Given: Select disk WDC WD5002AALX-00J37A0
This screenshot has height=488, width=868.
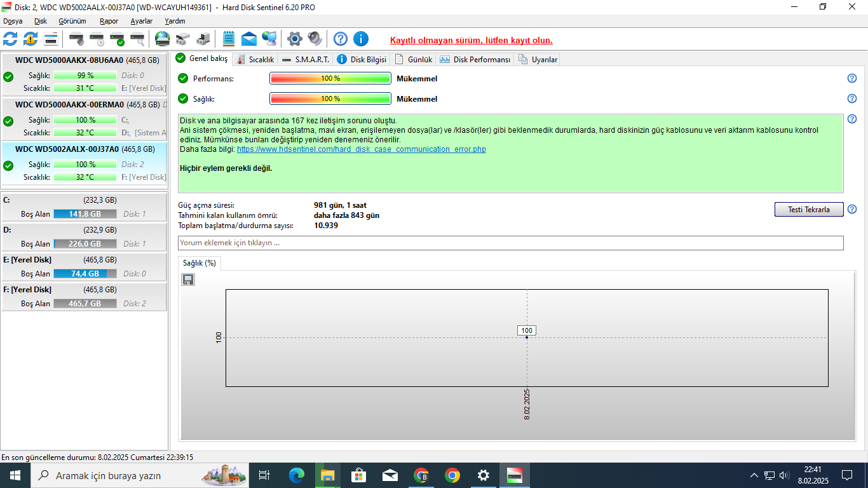Looking at the screenshot, I should [x=85, y=163].
